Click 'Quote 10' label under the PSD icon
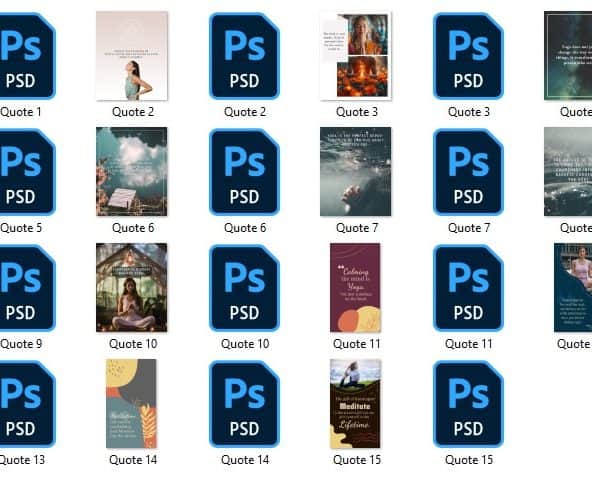This screenshot has width=592, height=497. click(245, 344)
